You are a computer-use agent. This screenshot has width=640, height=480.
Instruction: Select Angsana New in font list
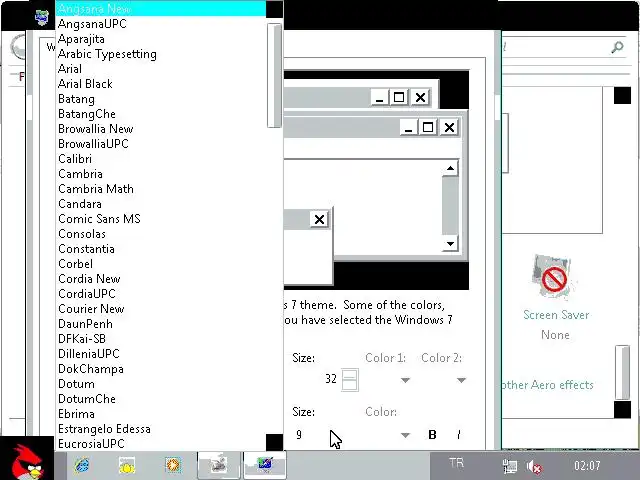pyautogui.click(x=161, y=9)
